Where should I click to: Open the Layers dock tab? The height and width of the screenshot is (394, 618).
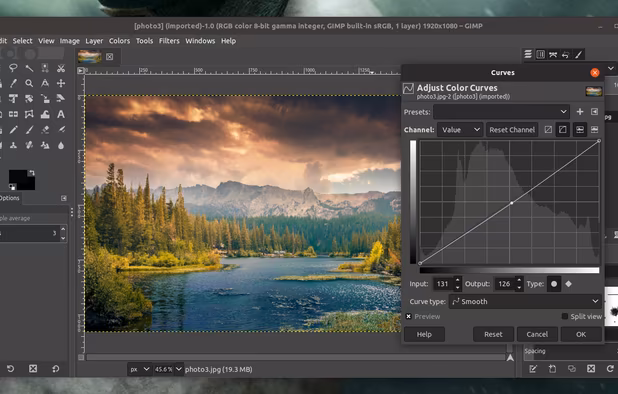[528, 54]
